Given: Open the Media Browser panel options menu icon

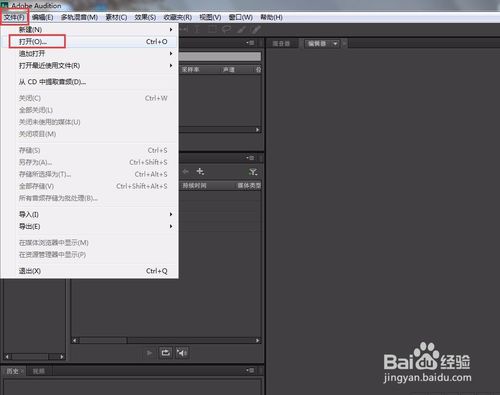Looking at the screenshot, I should tap(250, 157).
